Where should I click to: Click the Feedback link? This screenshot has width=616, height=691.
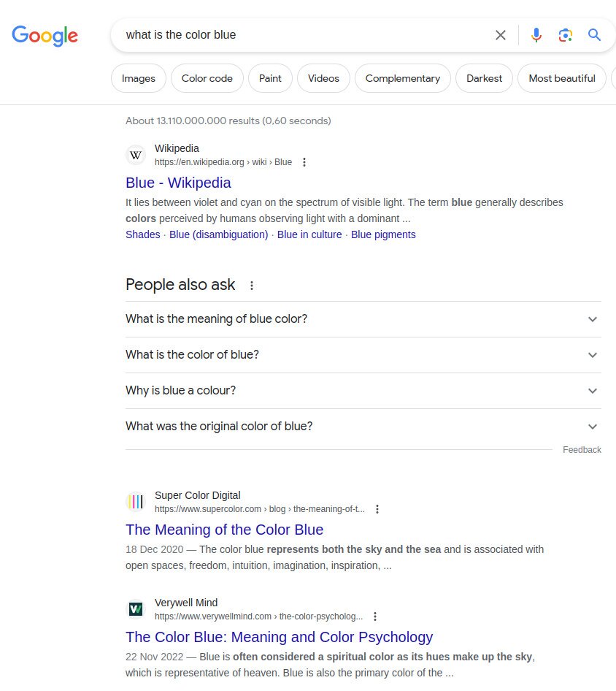[582, 449]
